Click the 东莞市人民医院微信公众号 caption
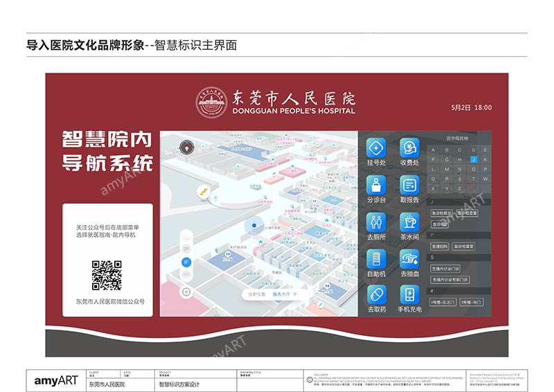This screenshot has width=554, height=392. (x=110, y=301)
